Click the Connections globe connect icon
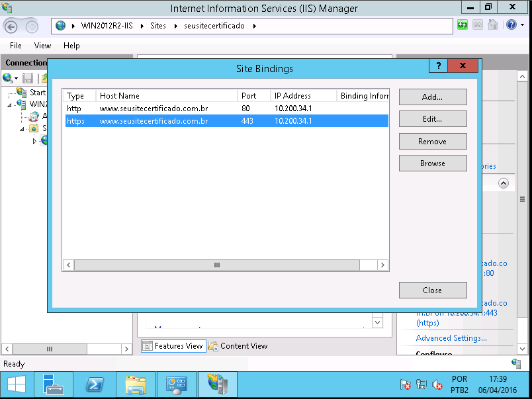 click(7, 78)
